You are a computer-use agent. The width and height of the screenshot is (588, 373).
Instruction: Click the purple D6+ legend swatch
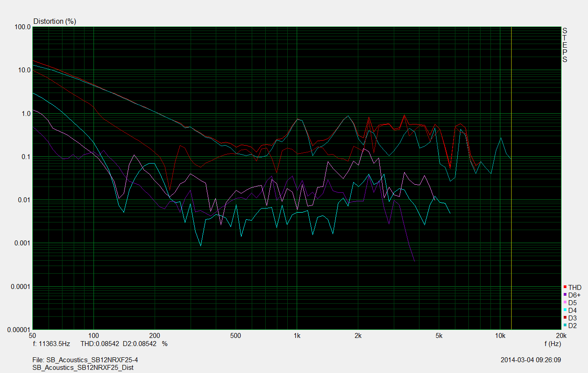click(x=565, y=295)
